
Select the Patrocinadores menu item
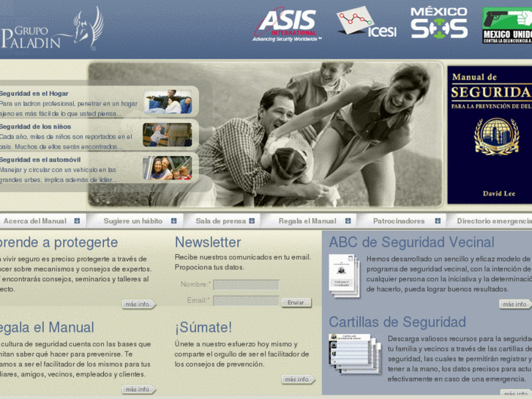399,221
